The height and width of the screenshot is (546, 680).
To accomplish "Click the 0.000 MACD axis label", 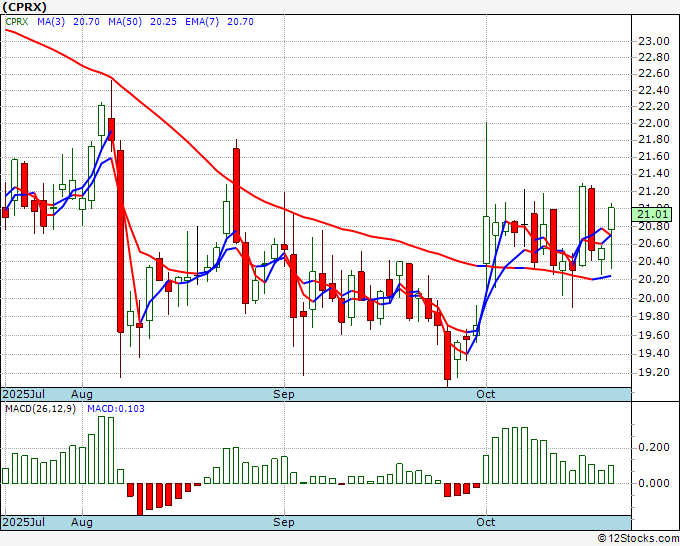I will coord(654,483).
